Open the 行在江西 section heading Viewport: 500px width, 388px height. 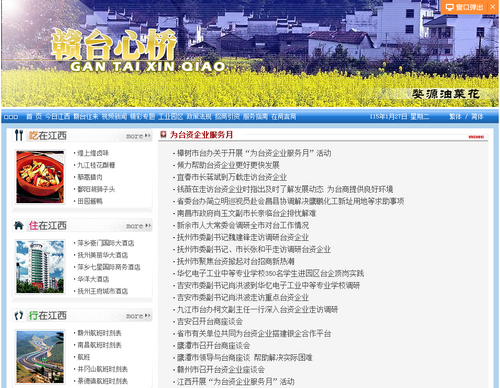pos(48,315)
